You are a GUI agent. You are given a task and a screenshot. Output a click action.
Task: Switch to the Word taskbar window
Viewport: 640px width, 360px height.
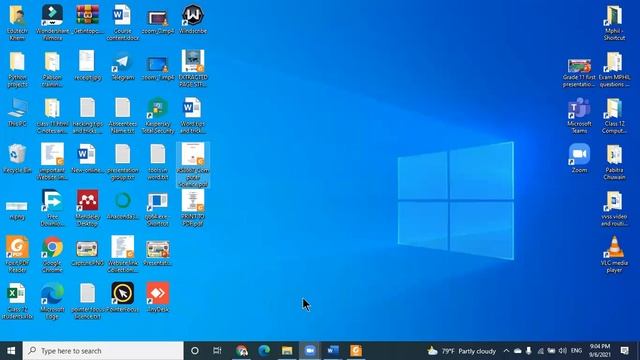pos(333,351)
